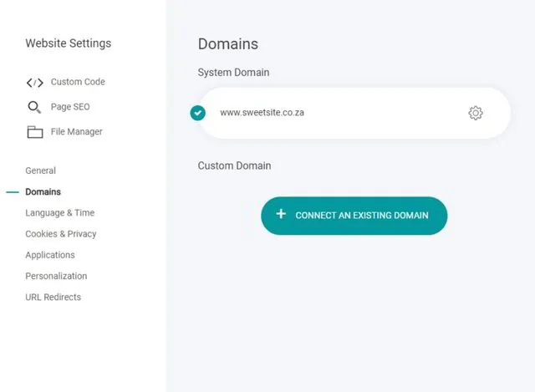
Task: Click the Page SEO magnifier icon
Action: tap(34, 107)
